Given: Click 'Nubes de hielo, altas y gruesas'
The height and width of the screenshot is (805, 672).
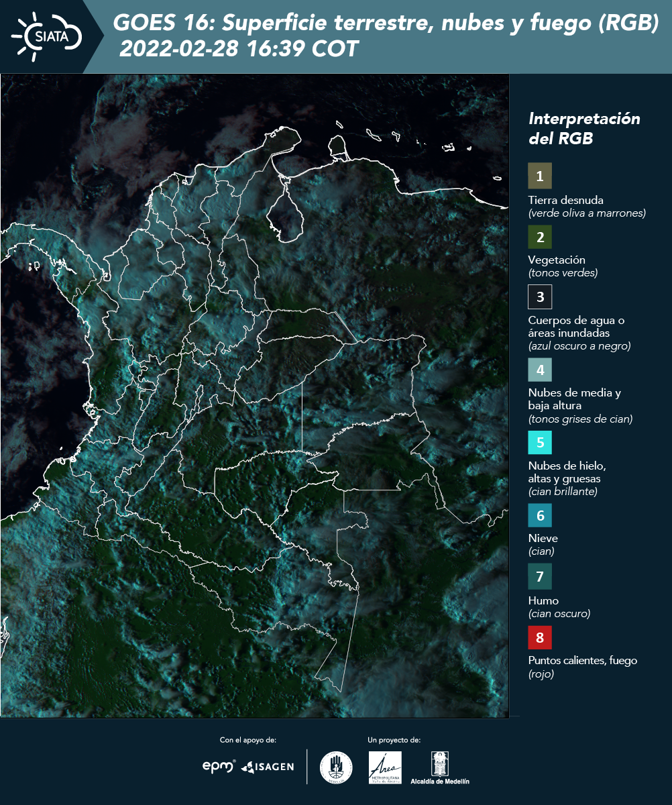Looking at the screenshot, I should (567, 472).
